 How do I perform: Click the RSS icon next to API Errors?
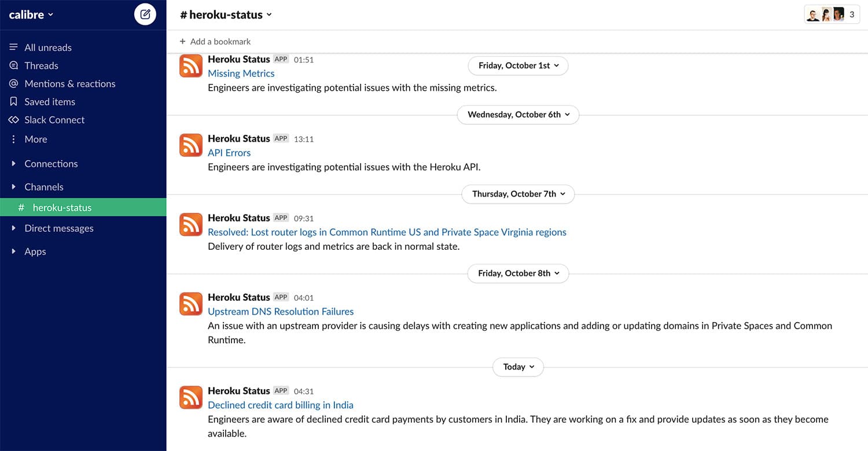(191, 145)
